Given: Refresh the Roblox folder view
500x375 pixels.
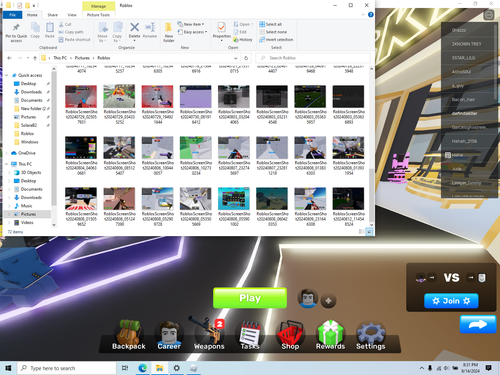Looking at the screenshot, I should point(246,58).
